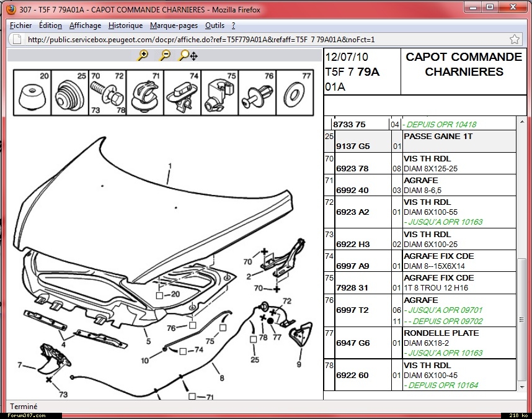Click the parts list scrollbar up arrow
This screenshot has height=419, width=532.
tap(522, 122)
